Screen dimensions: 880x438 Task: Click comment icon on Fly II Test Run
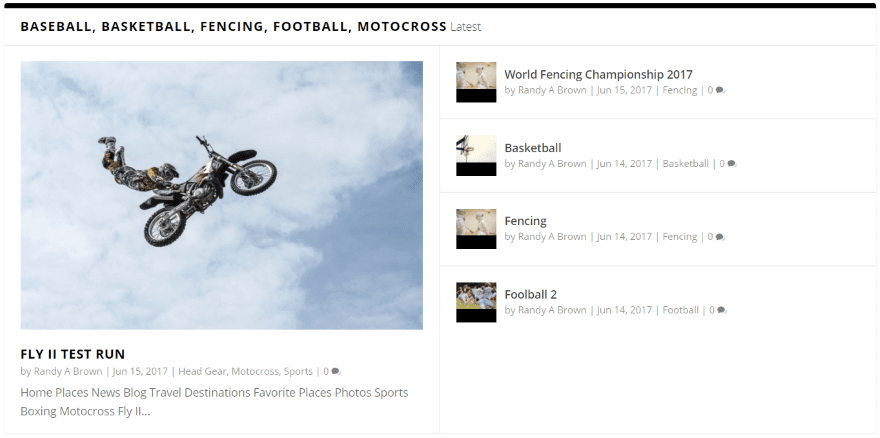(x=336, y=372)
